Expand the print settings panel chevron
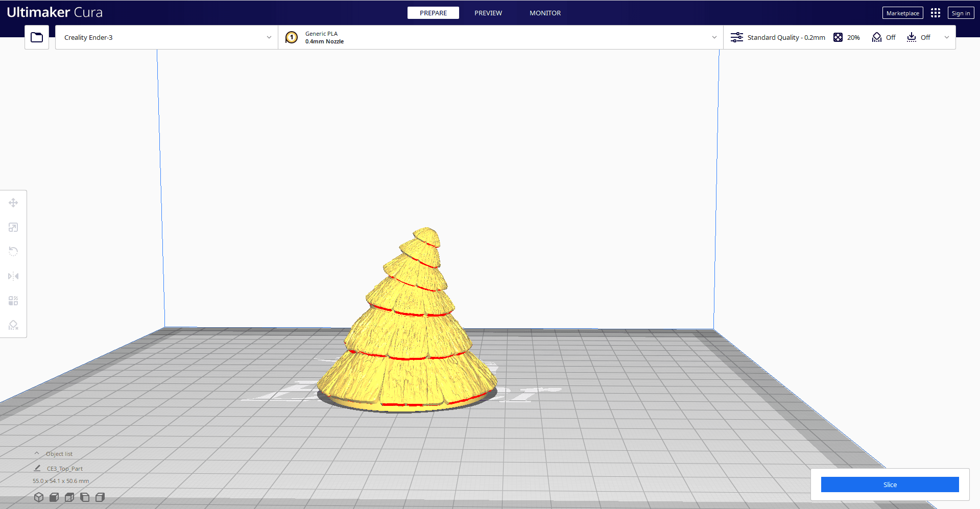The width and height of the screenshot is (980, 509). pyautogui.click(x=947, y=37)
